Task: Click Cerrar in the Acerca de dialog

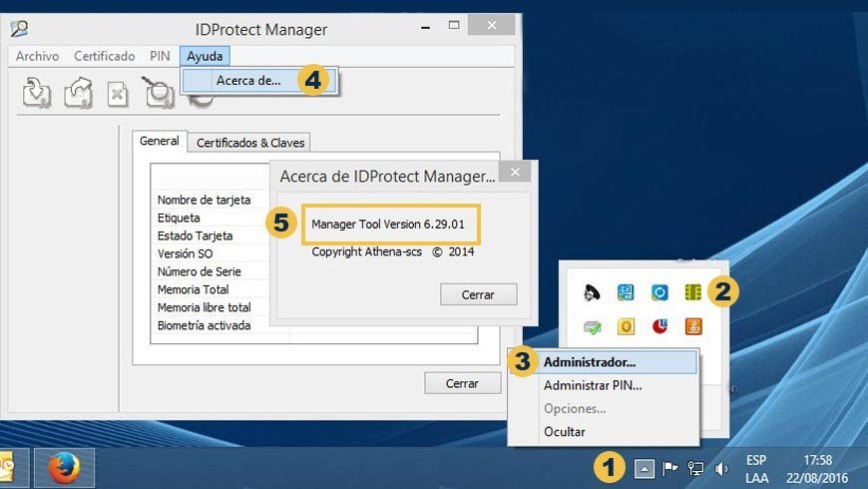Action: (x=478, y=294)
